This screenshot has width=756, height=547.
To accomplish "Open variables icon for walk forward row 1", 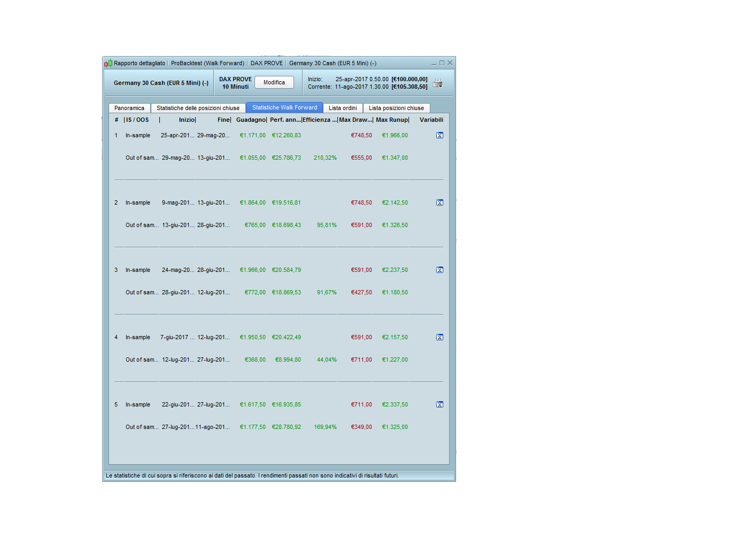I will [439, 136].
